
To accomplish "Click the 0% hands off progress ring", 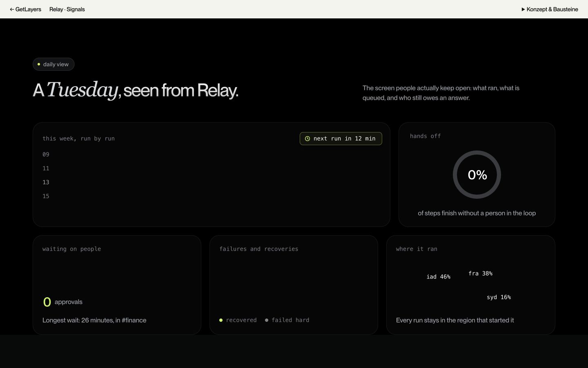I will pyautogui.click(x=477, y=175).
